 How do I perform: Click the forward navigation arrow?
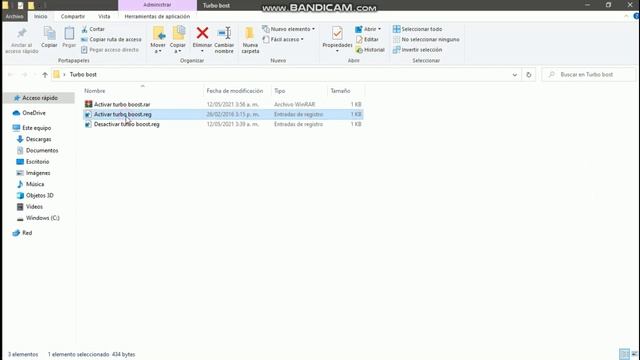click(24, 75)
